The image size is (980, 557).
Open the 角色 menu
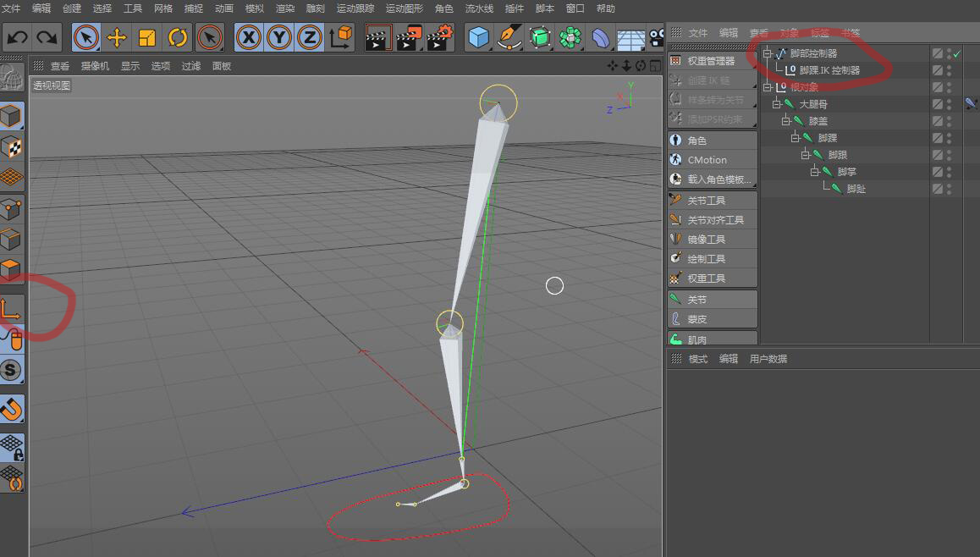coord(443,8)
